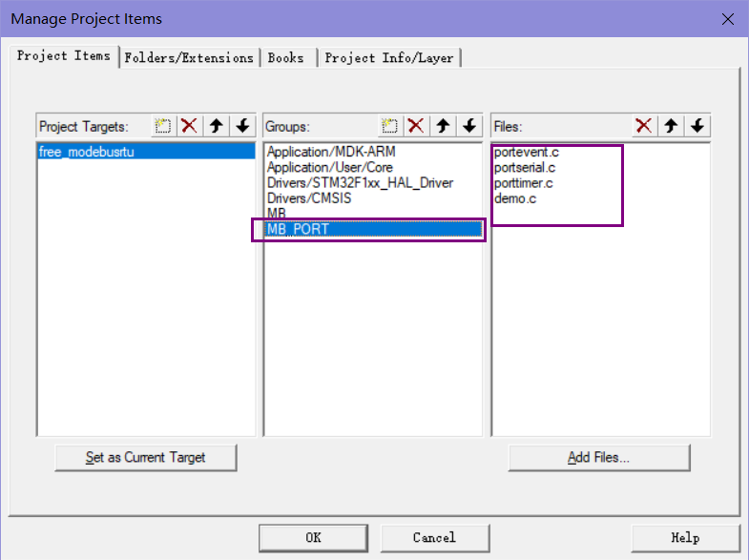The height and width of the screenshot is (560, 749).
Task: Switch to the Project Items tab
Action: pyautogui.click(x=64, y=56)
